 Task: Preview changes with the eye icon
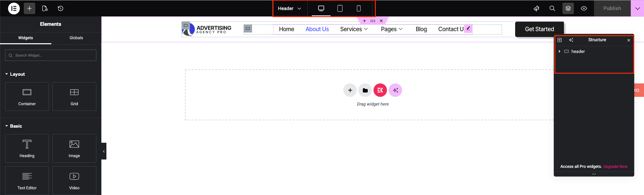[584, 8]
